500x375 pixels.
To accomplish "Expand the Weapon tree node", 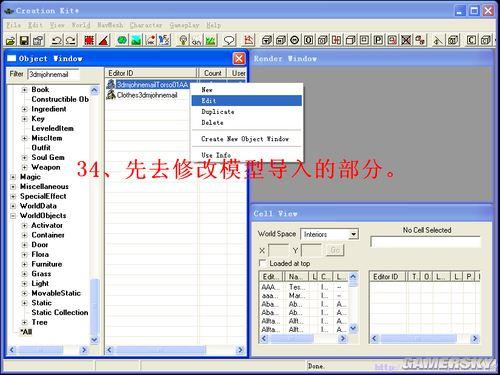I will 24,167.
